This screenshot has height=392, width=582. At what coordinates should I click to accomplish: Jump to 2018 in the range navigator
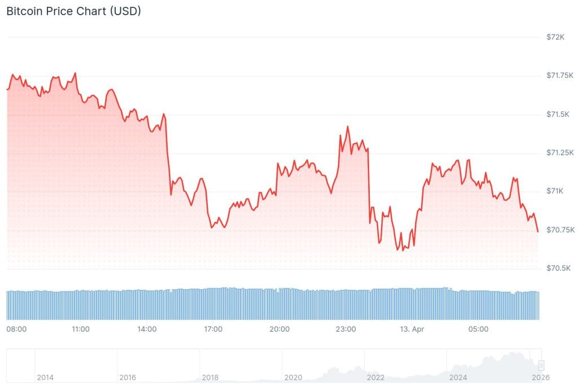210,377
